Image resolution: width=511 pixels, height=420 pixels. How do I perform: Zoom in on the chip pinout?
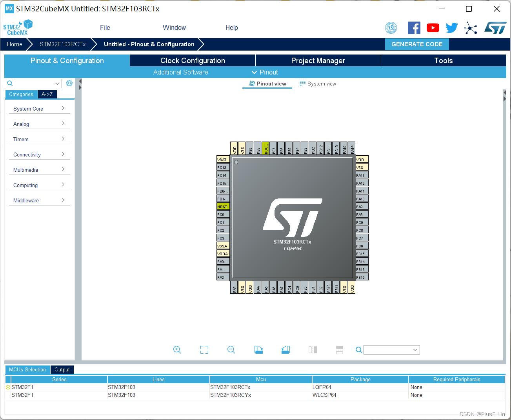tap(177, 350)
